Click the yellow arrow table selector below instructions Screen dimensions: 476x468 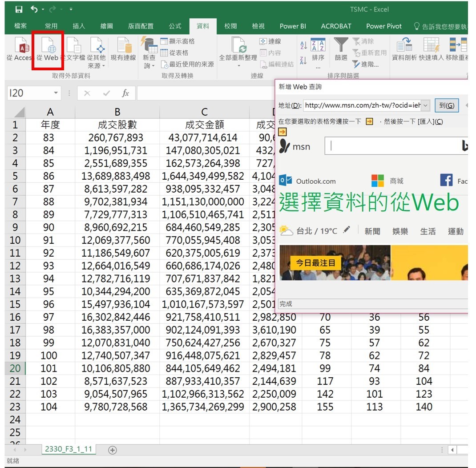pyautogui.click(x=282, y=132)
